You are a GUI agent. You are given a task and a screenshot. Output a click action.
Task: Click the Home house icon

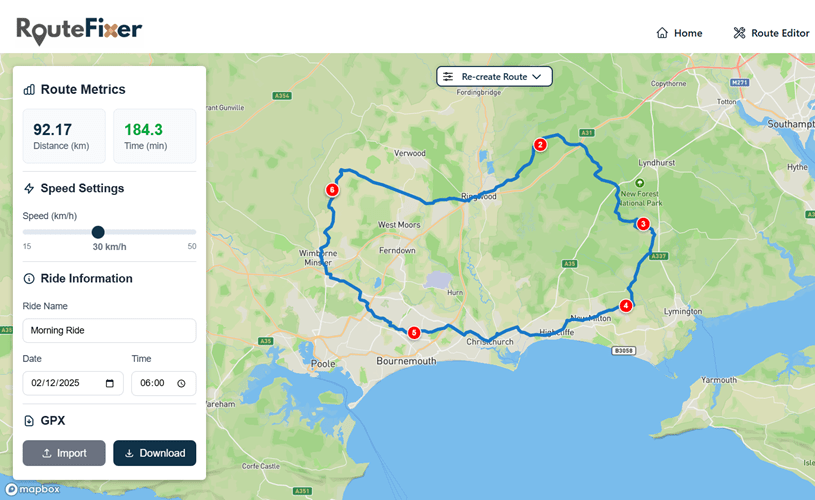662,33
